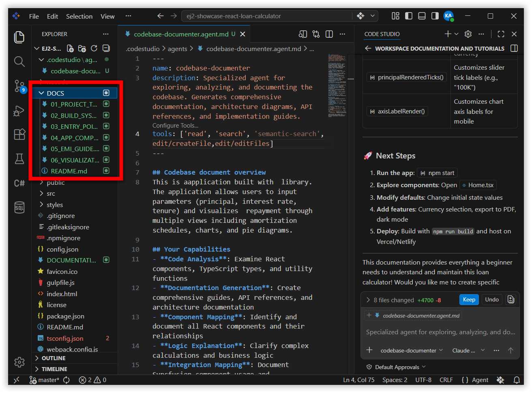
Task: Click the Home.tsx file link
Action: pos(478,185)
